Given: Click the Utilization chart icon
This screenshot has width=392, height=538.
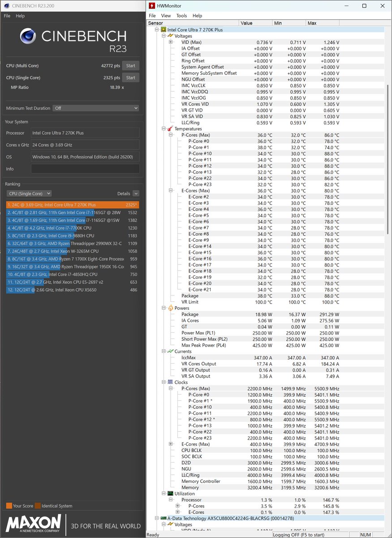Looking at the screenshot, I should 170,494.
